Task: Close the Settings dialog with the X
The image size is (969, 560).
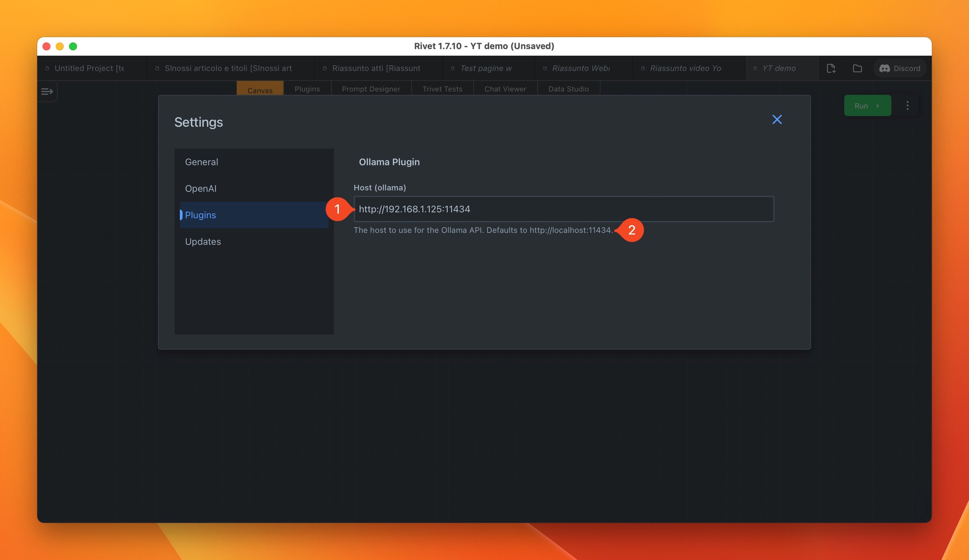Action: [777, 119]
